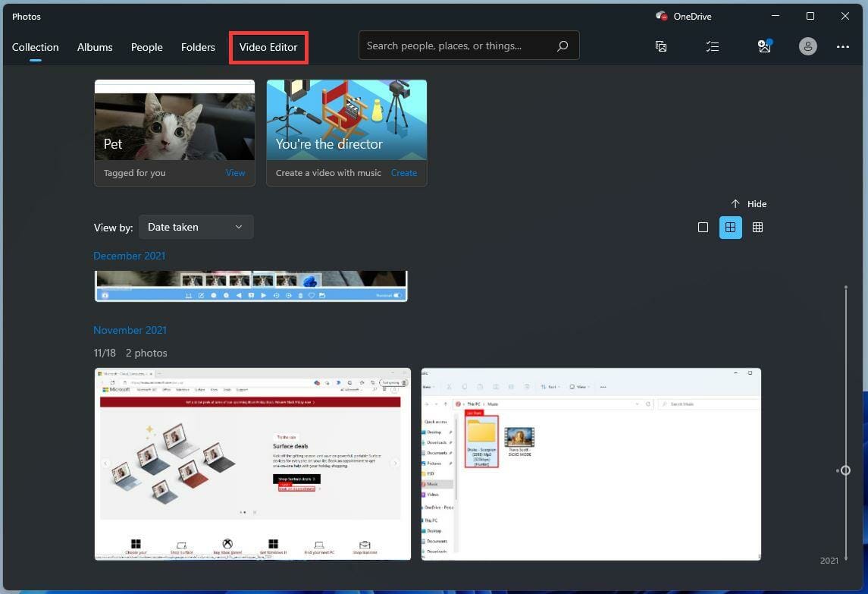Screen dimensions: 868x594
Task: Hide the photo suggestions banner
Action: [748, 203]
